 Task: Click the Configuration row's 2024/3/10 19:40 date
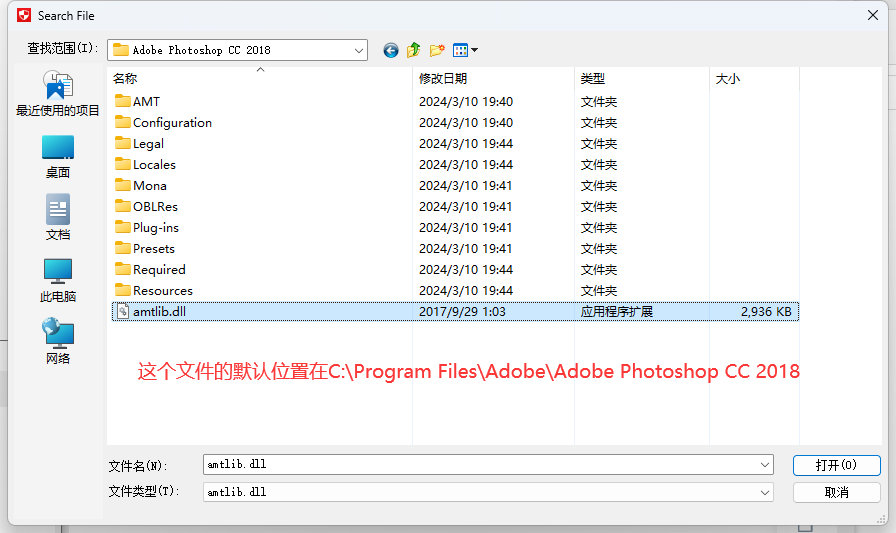pyautogui.click(x=466, y=123)
